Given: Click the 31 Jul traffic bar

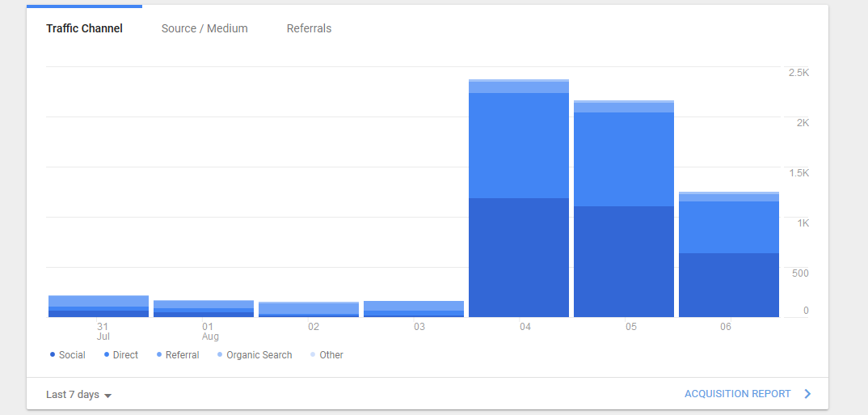Looking at the screenshot, I should click(x=99, y=307).
